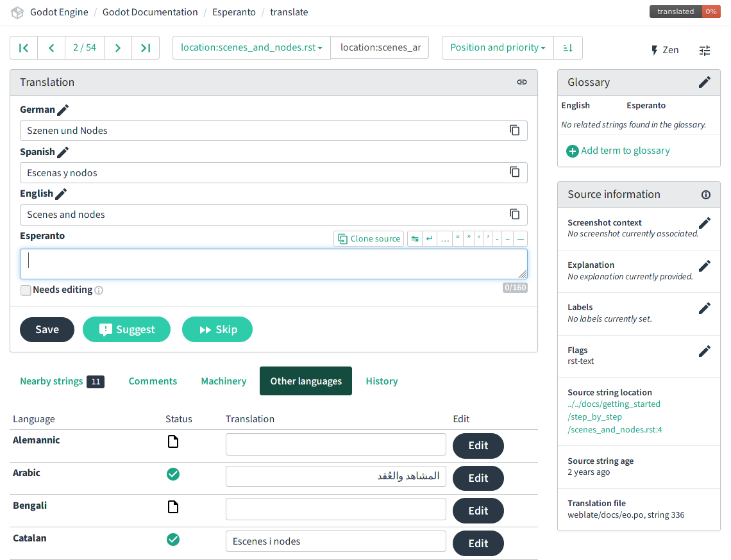Copy the English source text
This screenshot has height=560, width=731.
[514, 215]
